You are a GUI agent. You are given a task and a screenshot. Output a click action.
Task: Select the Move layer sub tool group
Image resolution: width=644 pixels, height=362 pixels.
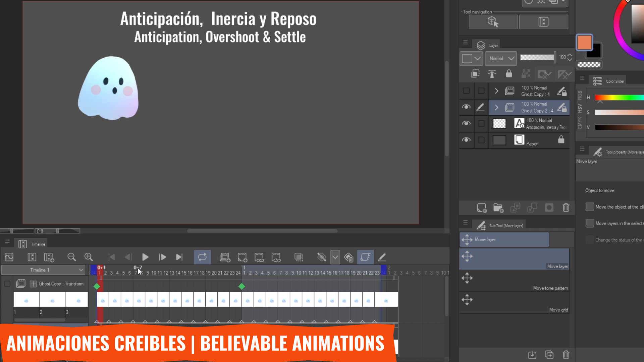point(504,240)
